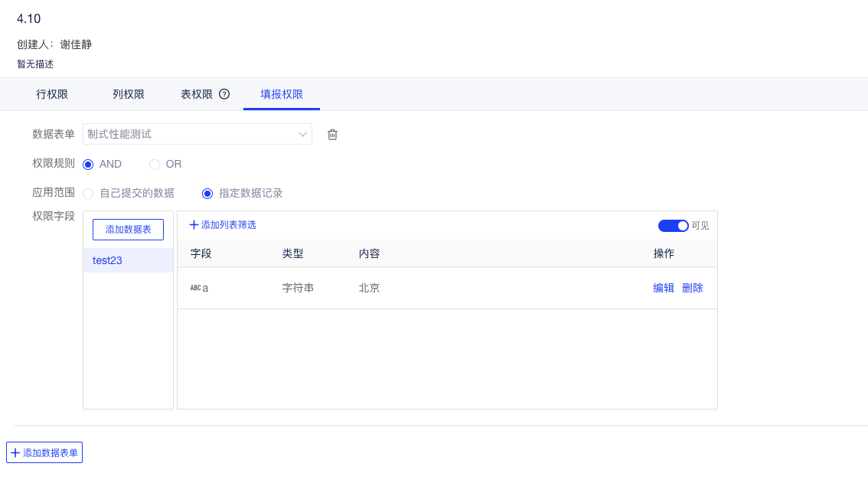Switch to the 行权限 tab
This screenshot has height=483, width=868.
pyautogui.click(x=52, y=93)
